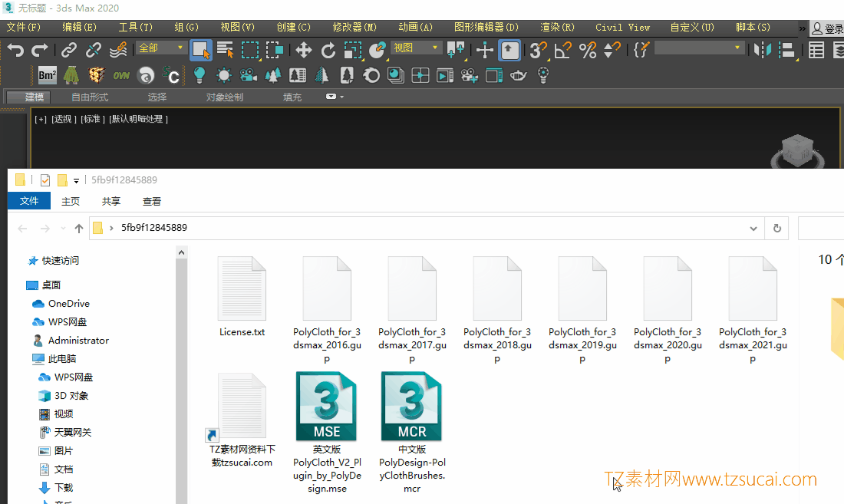
Task: Activate the Select and Move tool
Action: 304,50
